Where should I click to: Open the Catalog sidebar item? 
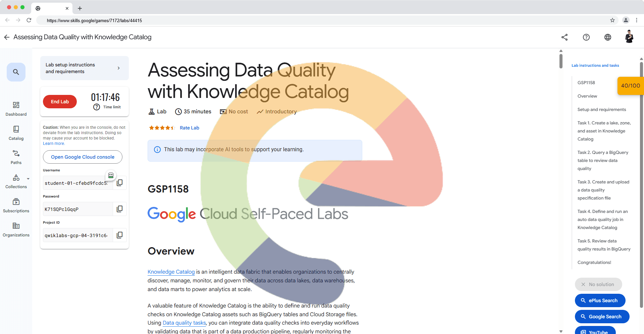pyautogui.click(x=16, y=133)
